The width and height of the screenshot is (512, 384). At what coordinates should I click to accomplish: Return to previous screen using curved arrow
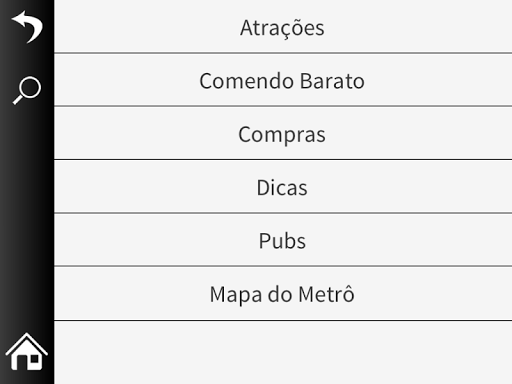pyautogui.click(x=27, y=27)
